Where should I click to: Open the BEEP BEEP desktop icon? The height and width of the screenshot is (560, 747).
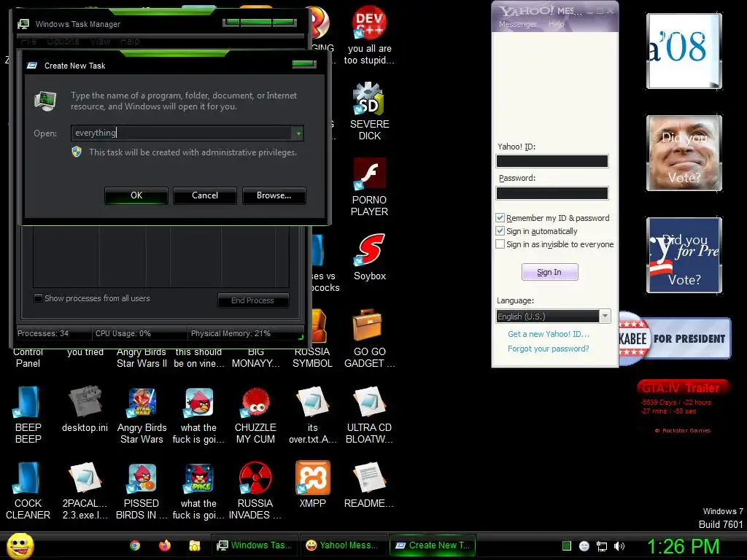click(x=28, y=402)
